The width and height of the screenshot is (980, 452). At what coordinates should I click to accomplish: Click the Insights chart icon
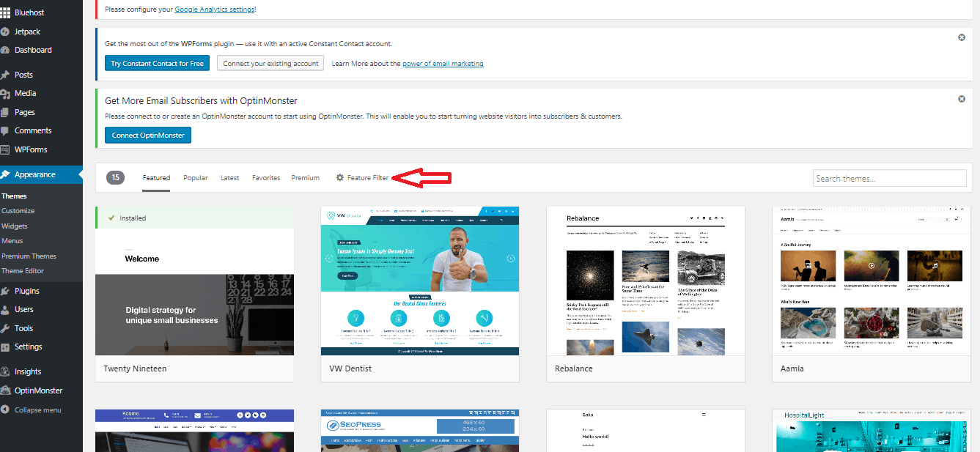[x=6, y=372]
